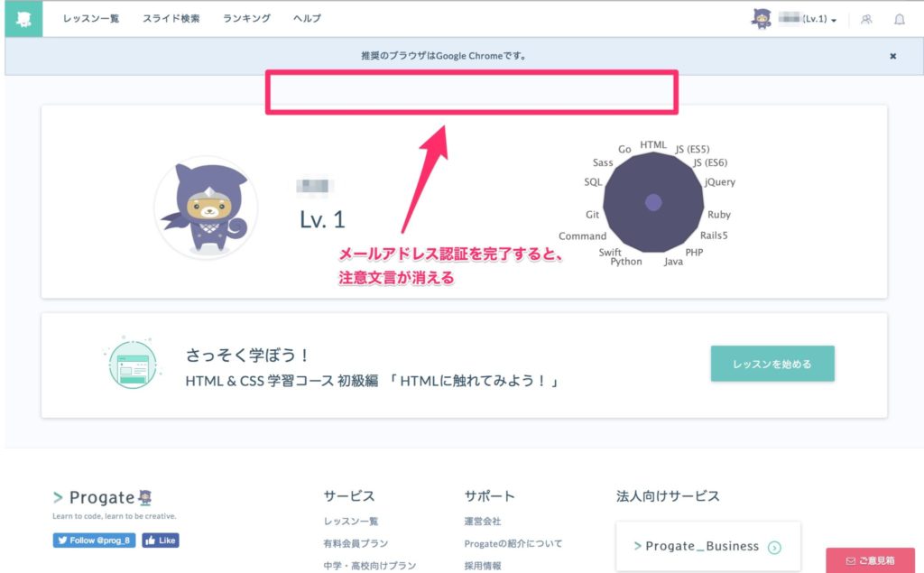
Task: Click the JS (ES5) label on chart
Action: tap(692, 149)
